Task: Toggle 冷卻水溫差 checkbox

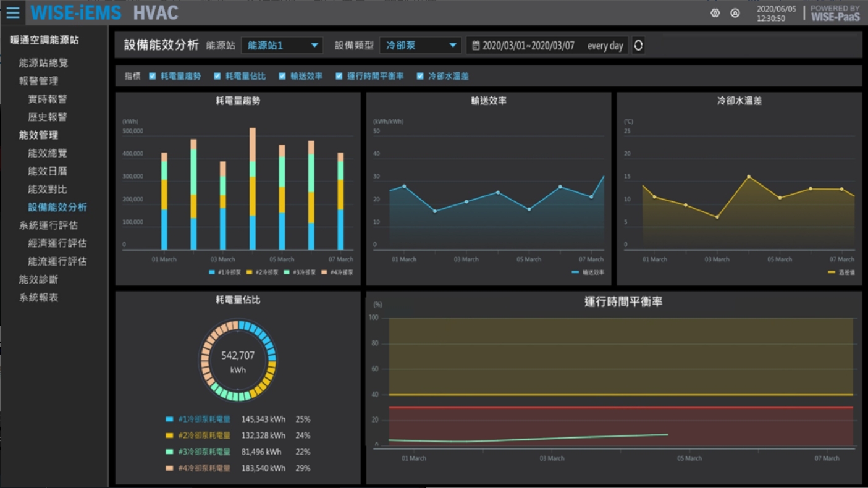Action: [x=420, y=76]
